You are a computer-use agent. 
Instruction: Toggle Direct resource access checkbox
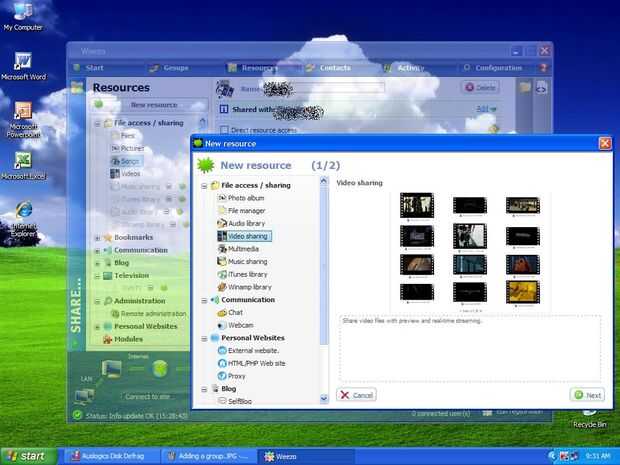point(224,130)
